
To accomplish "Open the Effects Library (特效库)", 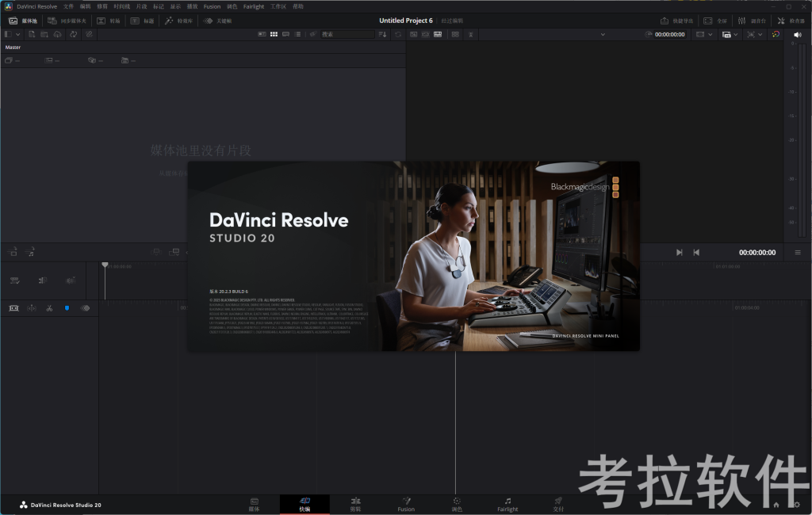I will (x=175, y=21).
